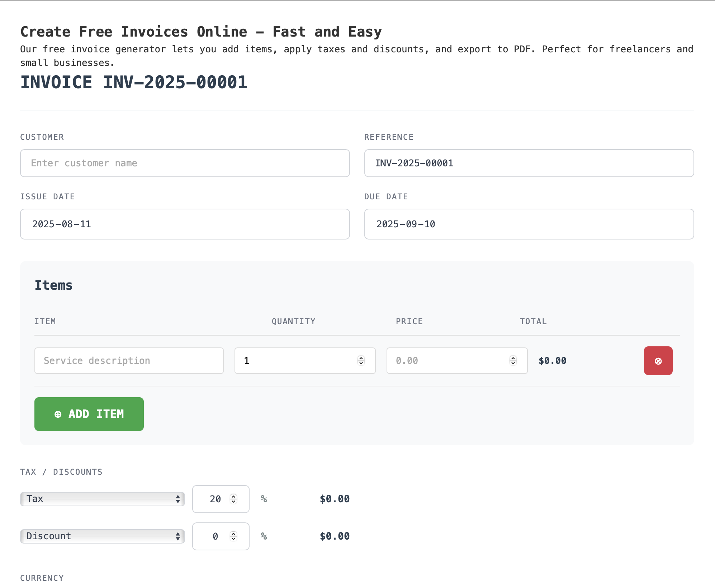Click the TAX / DISCOUNTS label
The height and width of the screenshot is (588, 715).
point(61,472)
